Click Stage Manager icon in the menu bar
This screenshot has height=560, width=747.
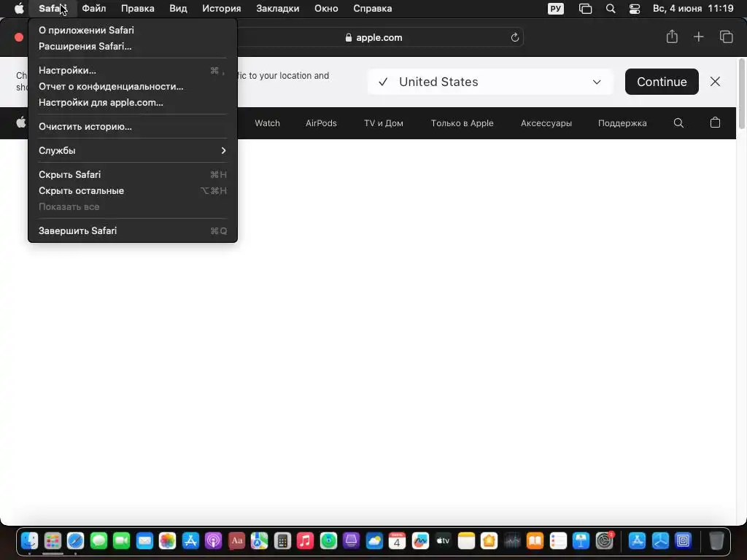coord(586,9)
